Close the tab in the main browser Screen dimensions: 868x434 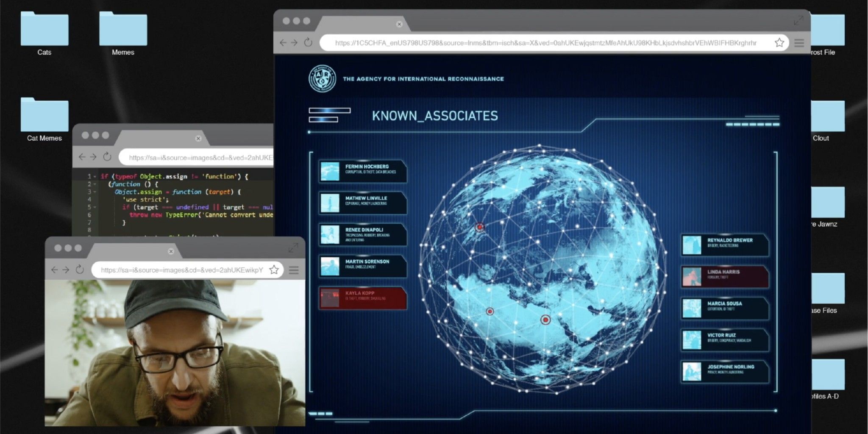pos(399,24)
